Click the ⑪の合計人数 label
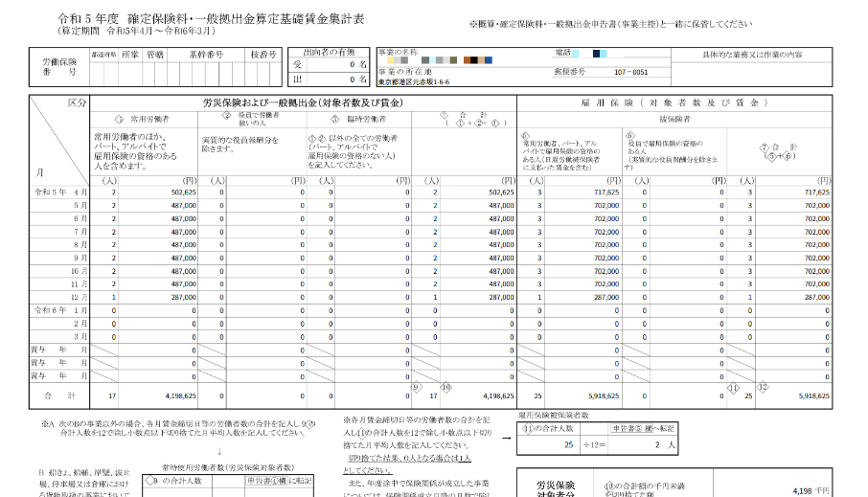 548,428
